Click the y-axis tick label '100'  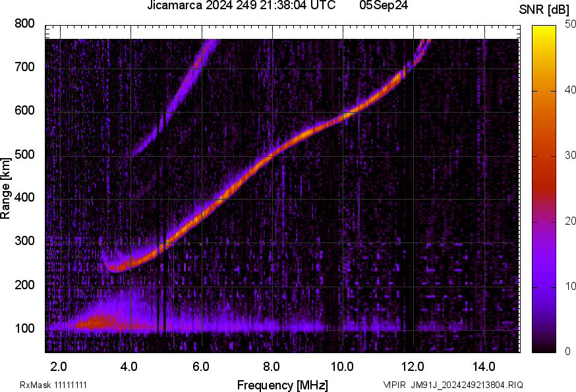tap(24, 329)
